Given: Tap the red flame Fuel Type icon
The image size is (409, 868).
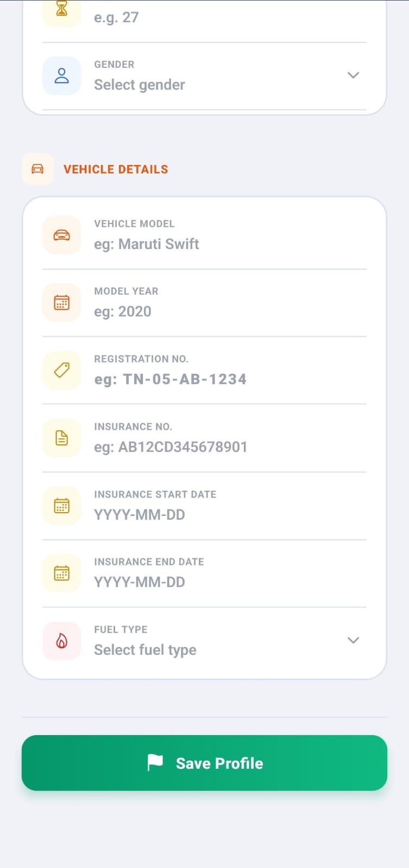Looking at the screenshot, I should [62, 641].
